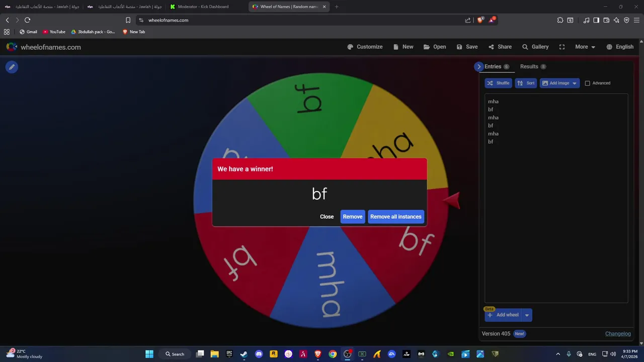Open the EA app from the taskbar
The image size is (644, 362).
coord(391,354)
